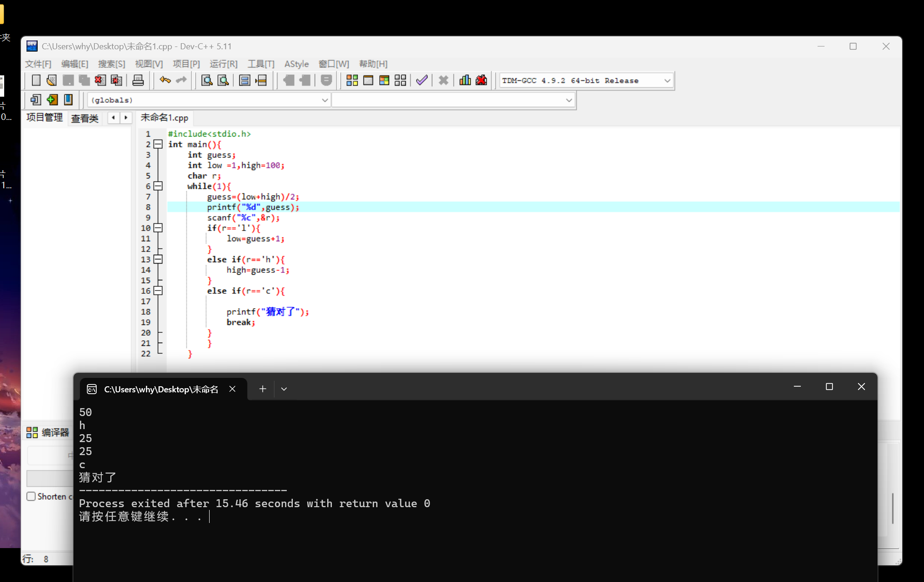
Task: Toggle the Shorten compiler paths checkbox
Action: click(31, 496)
